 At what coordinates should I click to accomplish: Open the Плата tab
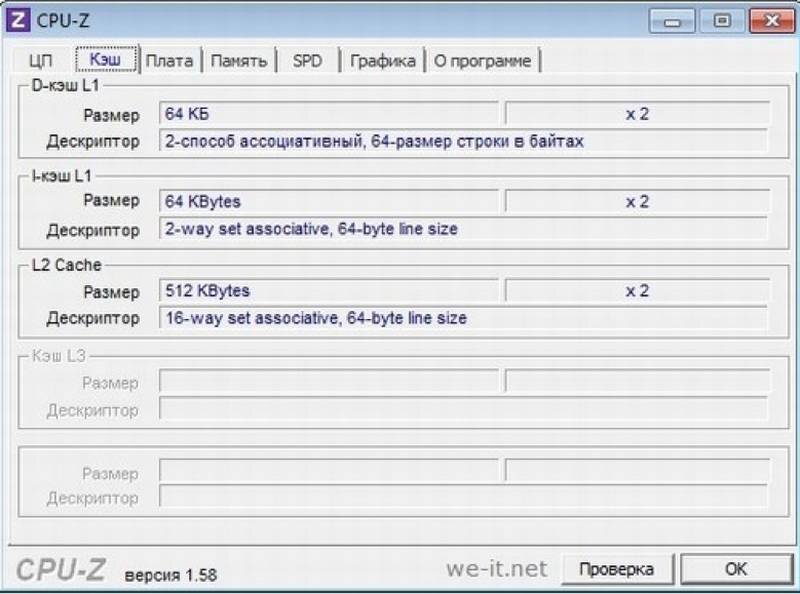(169, 61)
